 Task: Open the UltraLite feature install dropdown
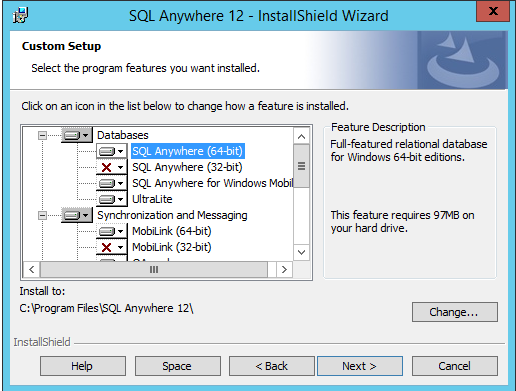coord(112,199)
